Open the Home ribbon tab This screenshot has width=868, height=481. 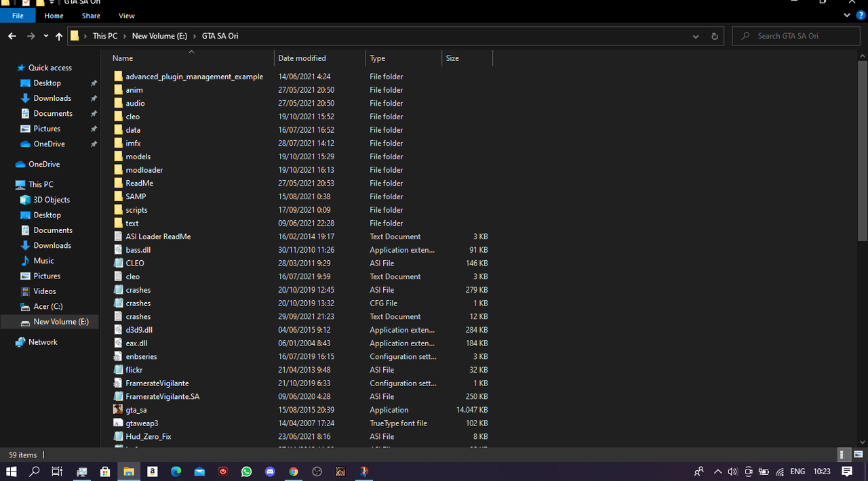(x=54, y=16)
